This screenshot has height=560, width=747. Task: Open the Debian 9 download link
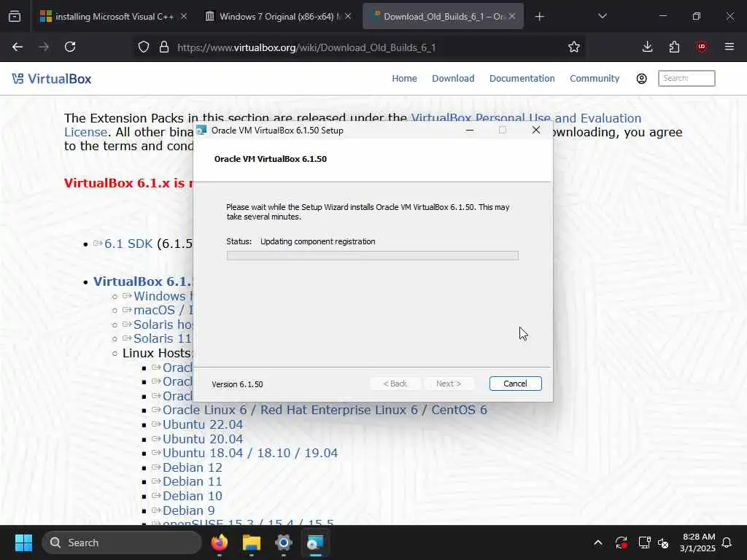click(189, 510)
